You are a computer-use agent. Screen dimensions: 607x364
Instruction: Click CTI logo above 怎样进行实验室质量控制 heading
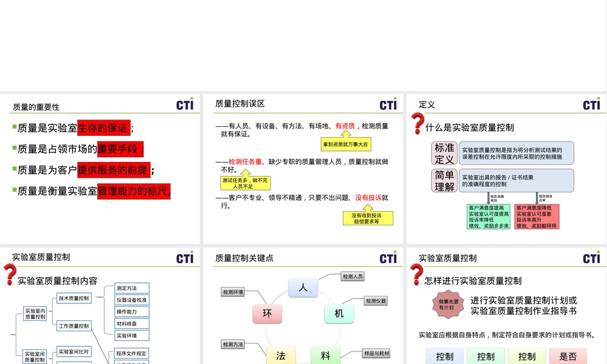[x=591, y=258]
